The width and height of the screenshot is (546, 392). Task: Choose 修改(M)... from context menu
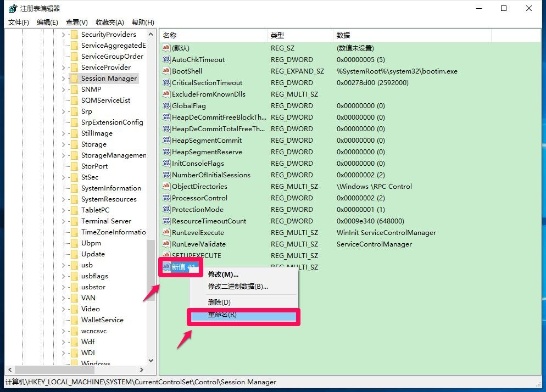pos(223,275)
